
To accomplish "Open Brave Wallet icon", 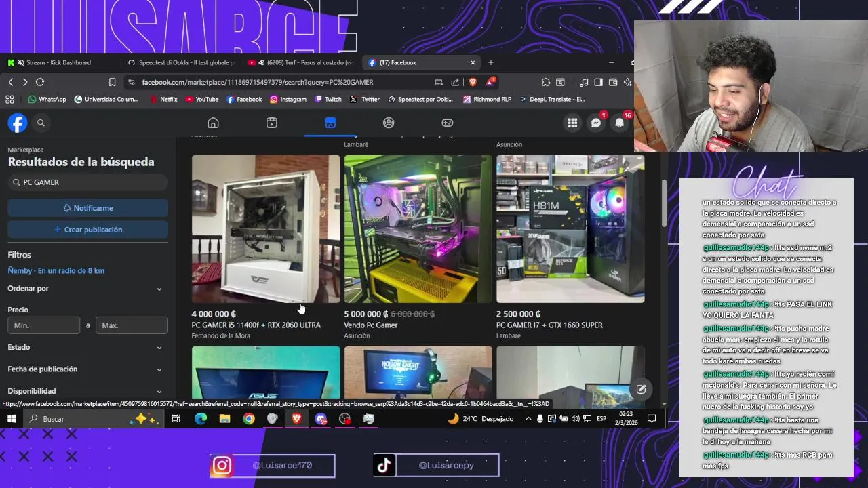I will (613, 82).
